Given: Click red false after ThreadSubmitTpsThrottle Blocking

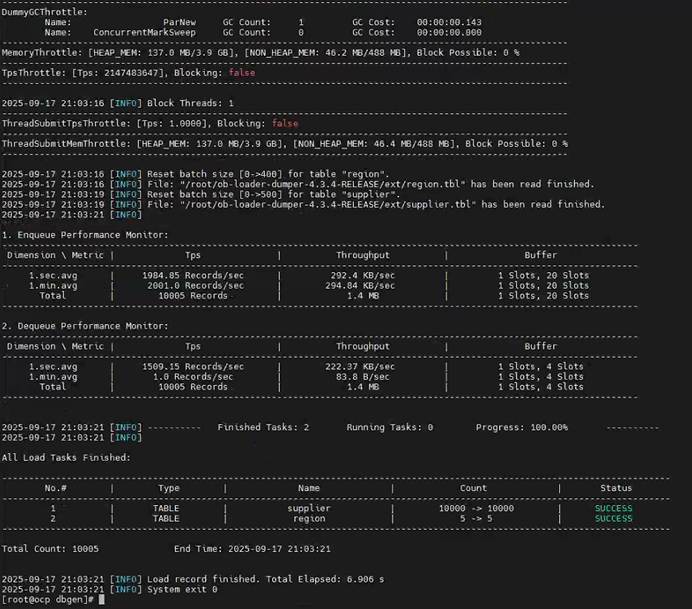Looking at the screenshot, I should (285, 124).
